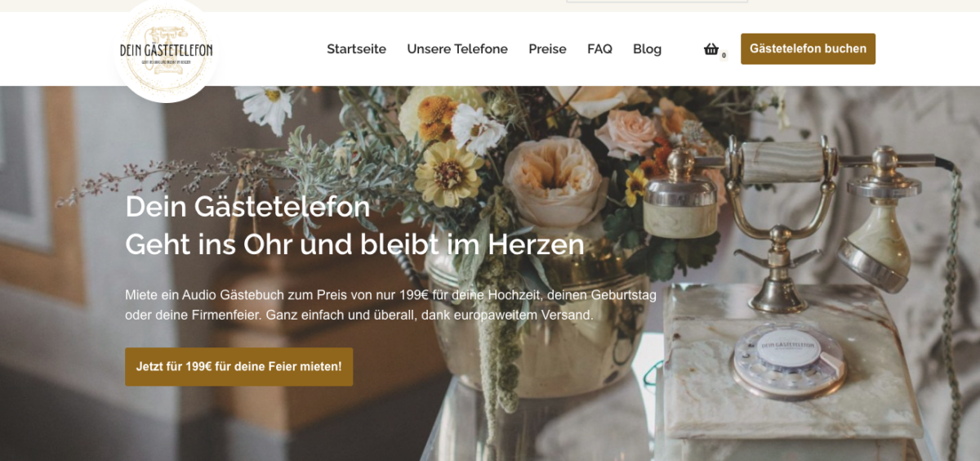Click the Dein Gästetelefon hero headline
980x461 pixels.
pos(247,206)
